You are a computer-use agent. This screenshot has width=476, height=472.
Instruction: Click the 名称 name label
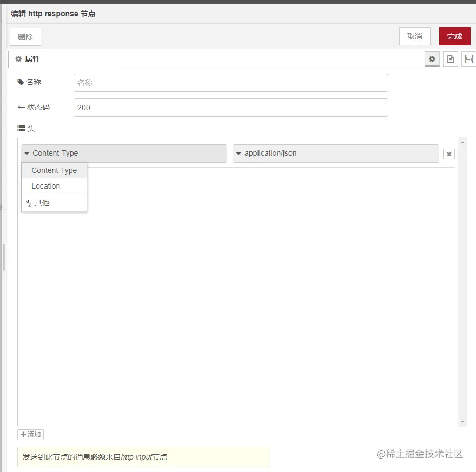coord(29,82)
